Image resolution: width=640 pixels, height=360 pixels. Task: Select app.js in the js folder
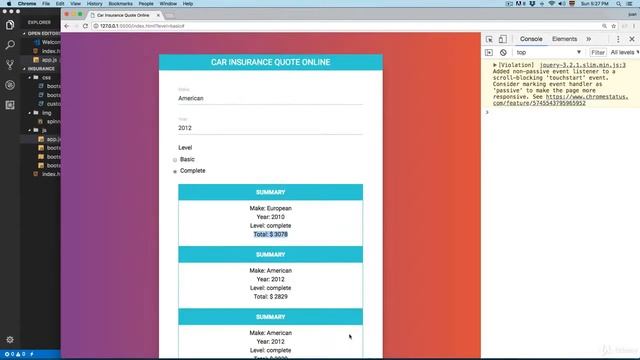tap(53, 140)
